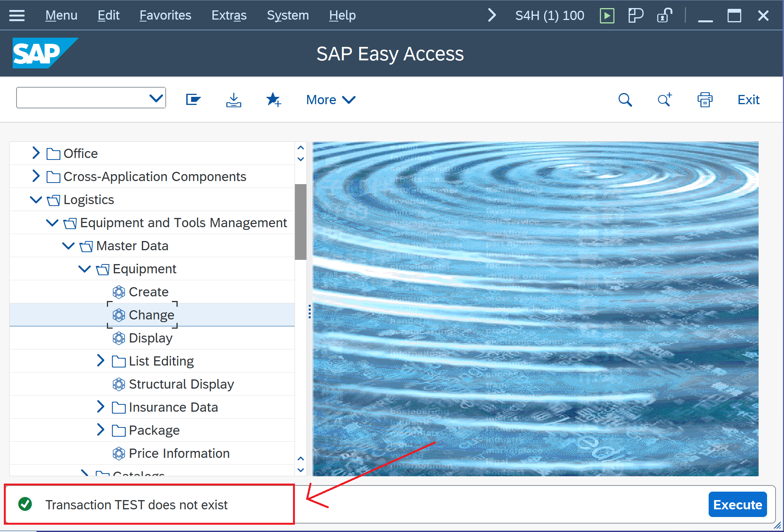Click the tree panel vertical scrollbar thumb
Screen dimensions: 784x532
(300, 222)
